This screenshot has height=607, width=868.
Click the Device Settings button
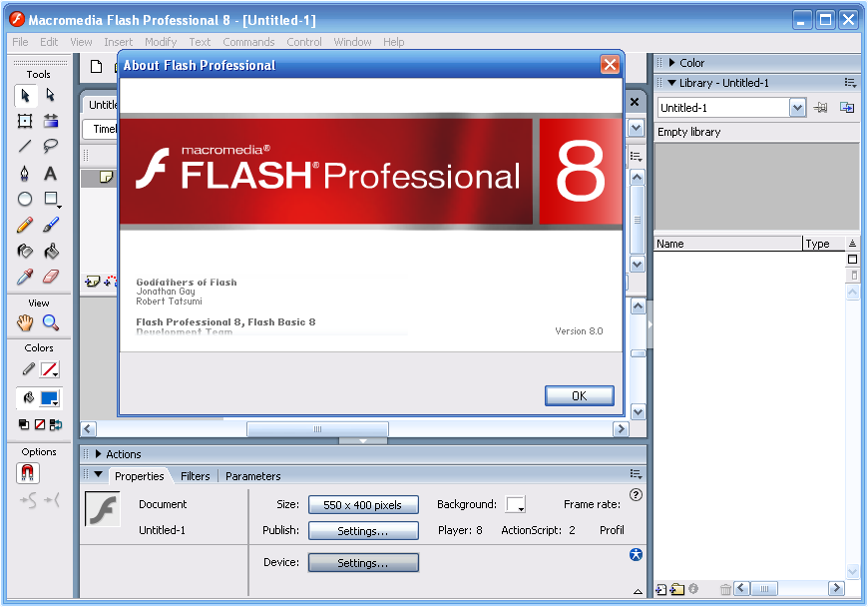click(x=363, y=563)
